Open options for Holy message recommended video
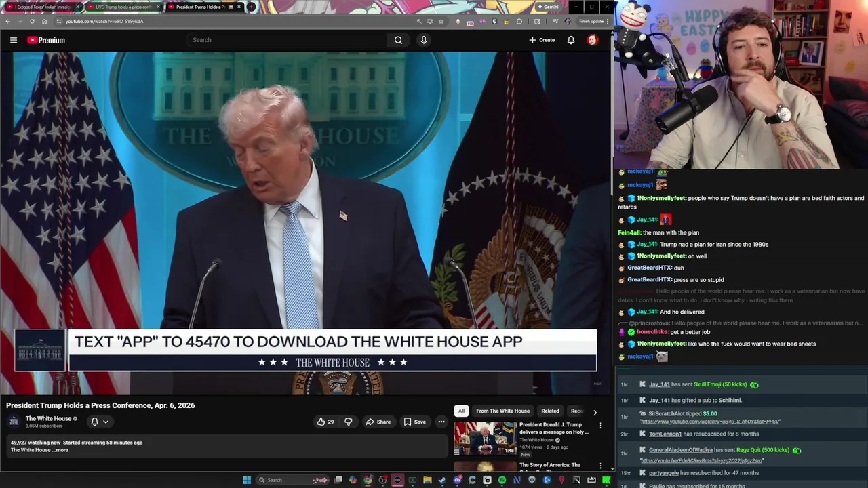This screenshot has width=868, height=488. click(x=600, y=426)
